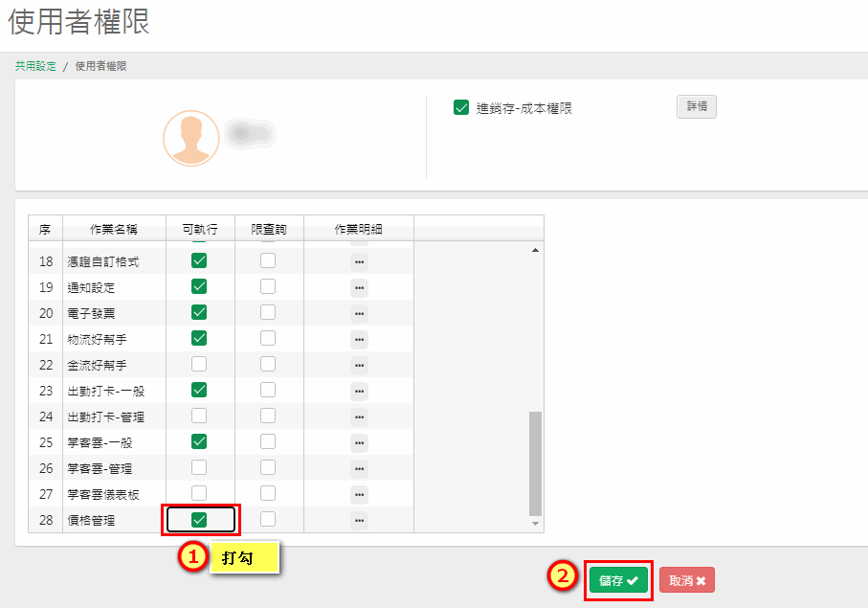
Task: Click the 序 column header
Action: [x=45, y=229]
